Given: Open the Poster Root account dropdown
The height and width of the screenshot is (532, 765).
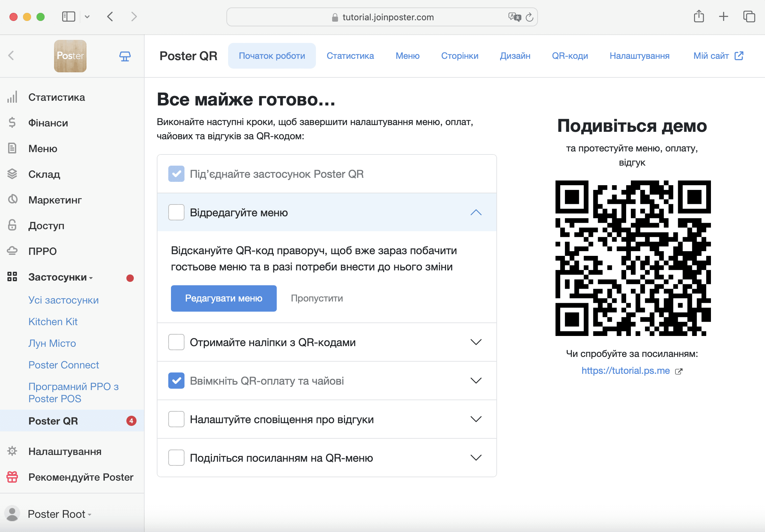Looking at the screenshot, I should point(60,514).
